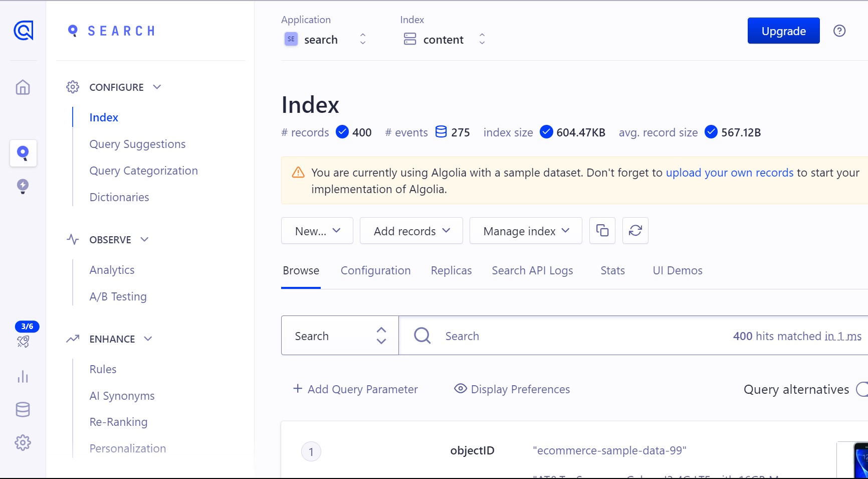Open the Search API Logs tab
Screen dimensions: 868x479
(532, 270)
